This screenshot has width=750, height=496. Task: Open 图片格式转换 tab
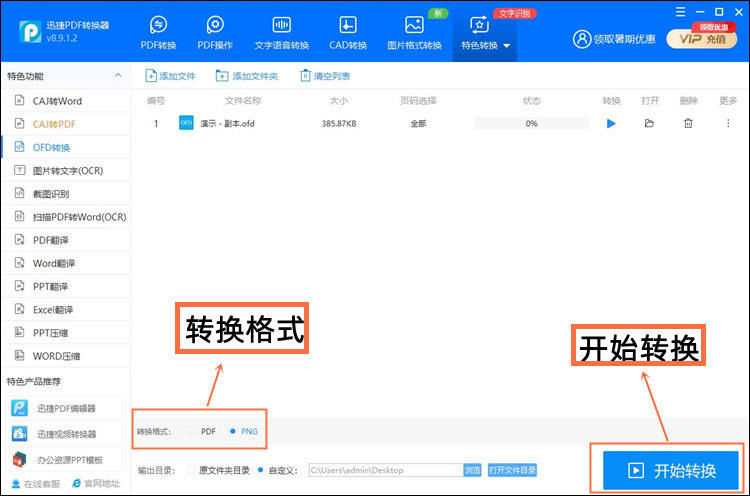[x=414, y=33]
